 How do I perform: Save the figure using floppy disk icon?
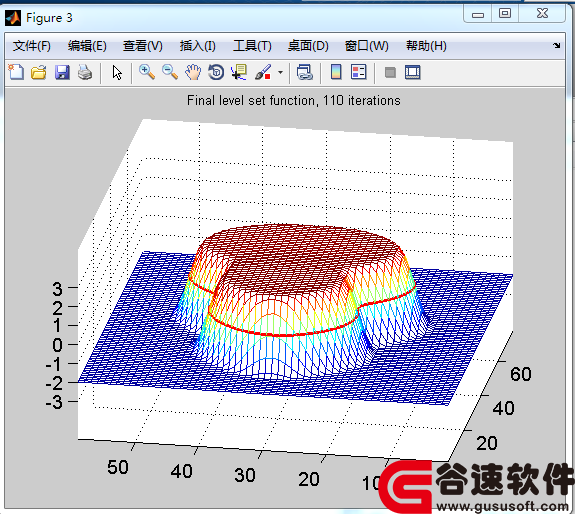[x=62, y=72]
